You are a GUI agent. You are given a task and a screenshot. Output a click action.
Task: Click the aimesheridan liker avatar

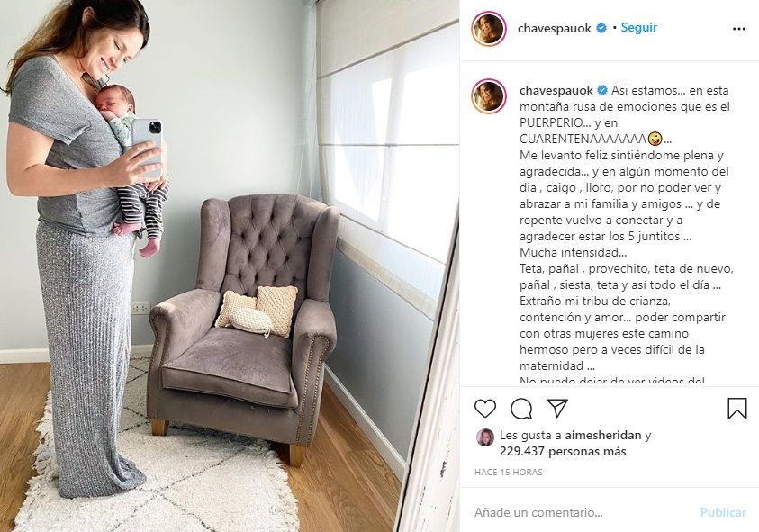coord(485,437)
